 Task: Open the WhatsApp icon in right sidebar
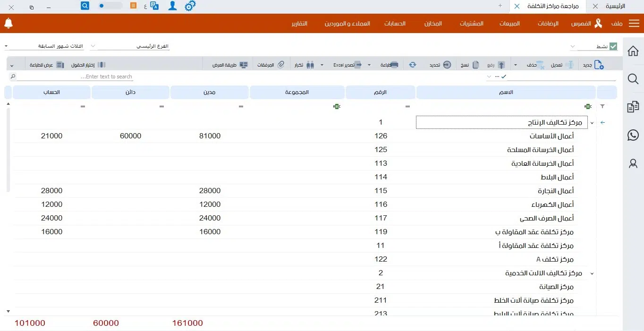(x=633, y=136)
